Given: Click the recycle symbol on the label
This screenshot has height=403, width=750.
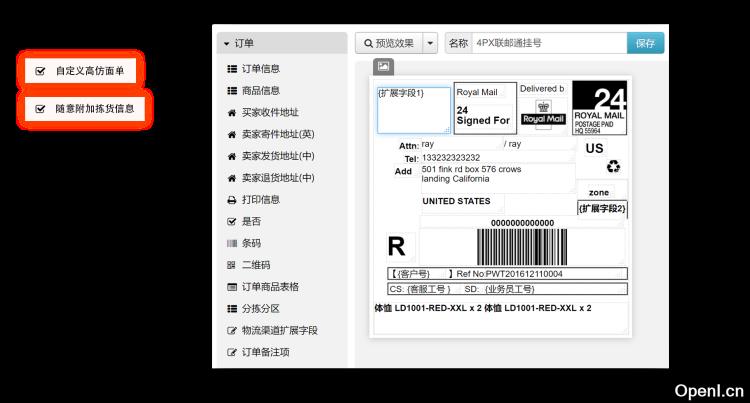Looking at the screenshot, I should click(x=613, y=167).
